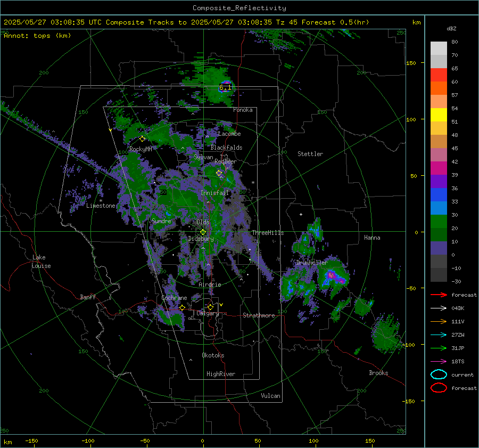The width and height of the screenshot is (479, 448).
Task: Click the HighRiver label
Action: 221,374
